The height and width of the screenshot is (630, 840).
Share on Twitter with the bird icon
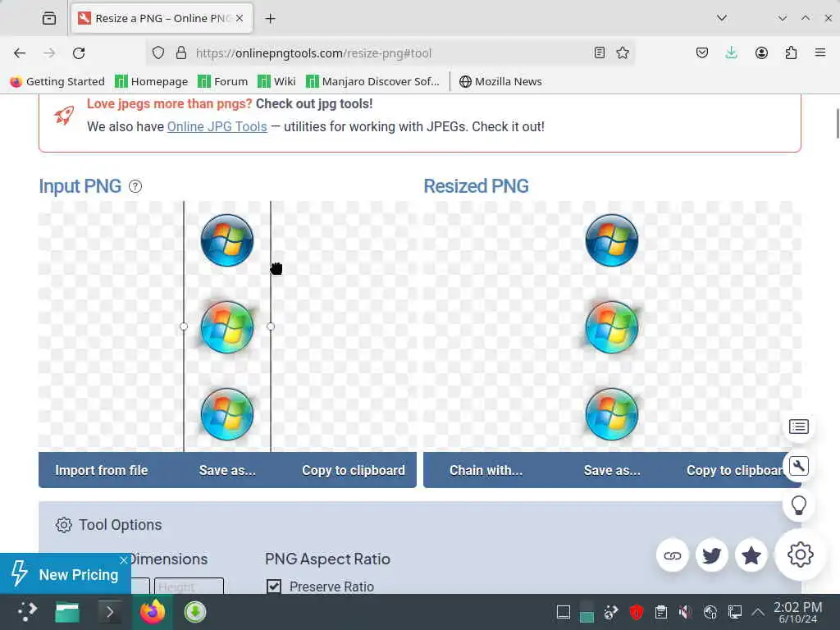tap(711, 555)
